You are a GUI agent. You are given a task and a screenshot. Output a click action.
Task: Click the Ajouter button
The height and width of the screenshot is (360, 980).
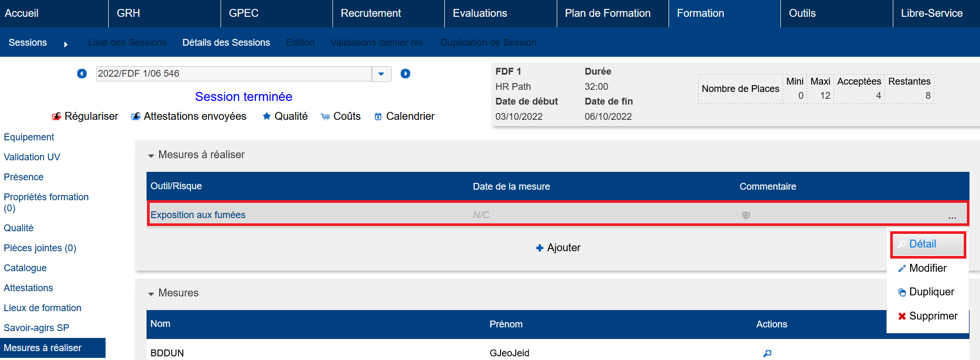click(558, 248)
